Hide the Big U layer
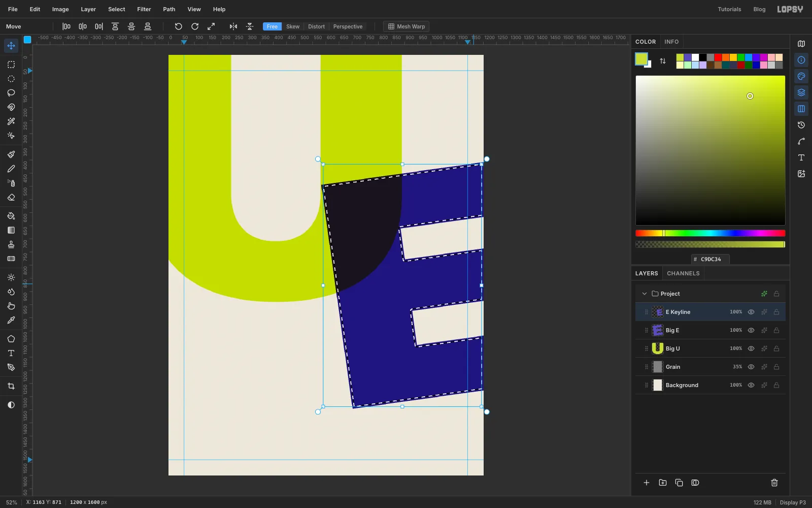812x508 pixels. [751, 348]
